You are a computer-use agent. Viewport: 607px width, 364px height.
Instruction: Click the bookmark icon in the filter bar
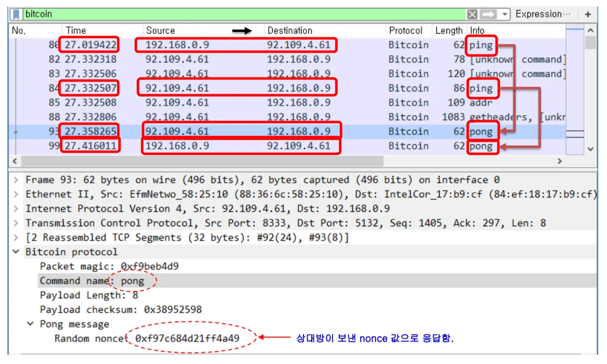click(17, 14)
